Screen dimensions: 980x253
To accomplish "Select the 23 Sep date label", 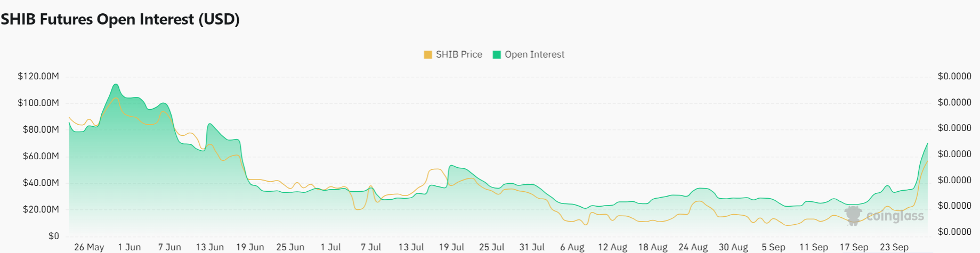I will (x=894, y=247).
